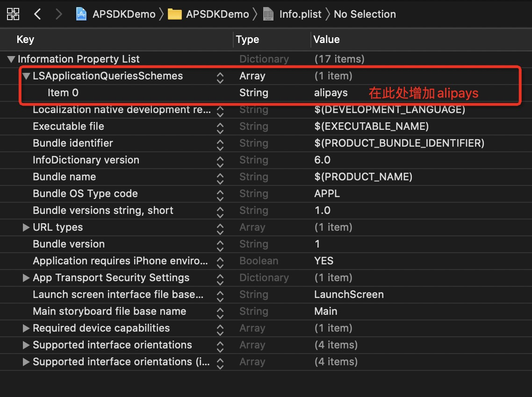532x397 pixels.
Task: Click the (17 items) value
Action: [x=339, y=59]
